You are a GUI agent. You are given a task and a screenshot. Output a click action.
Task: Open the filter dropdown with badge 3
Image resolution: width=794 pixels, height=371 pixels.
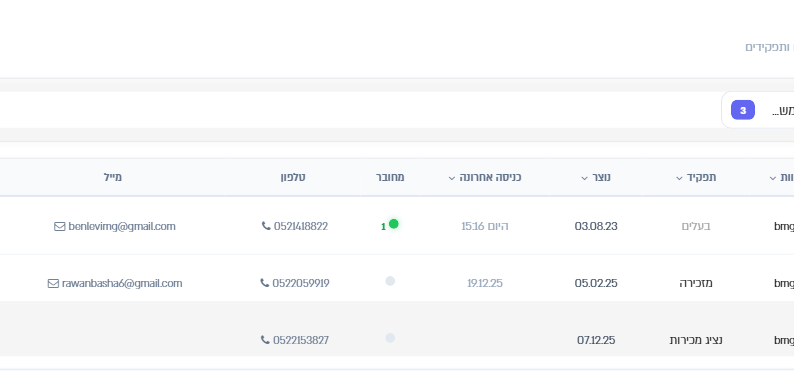[758, 110]
